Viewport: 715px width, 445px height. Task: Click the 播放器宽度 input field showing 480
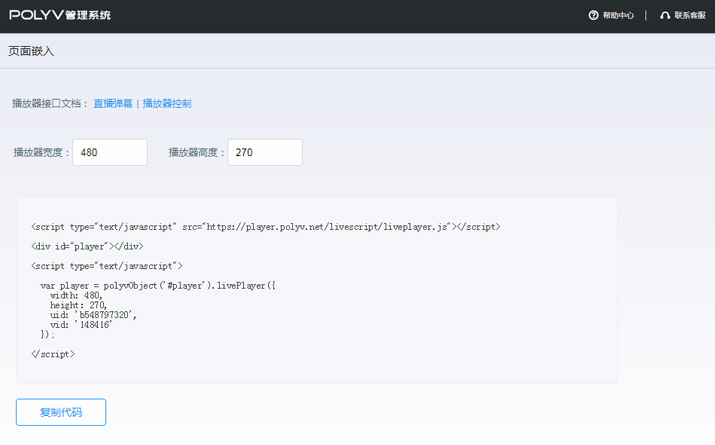point(110,152)
